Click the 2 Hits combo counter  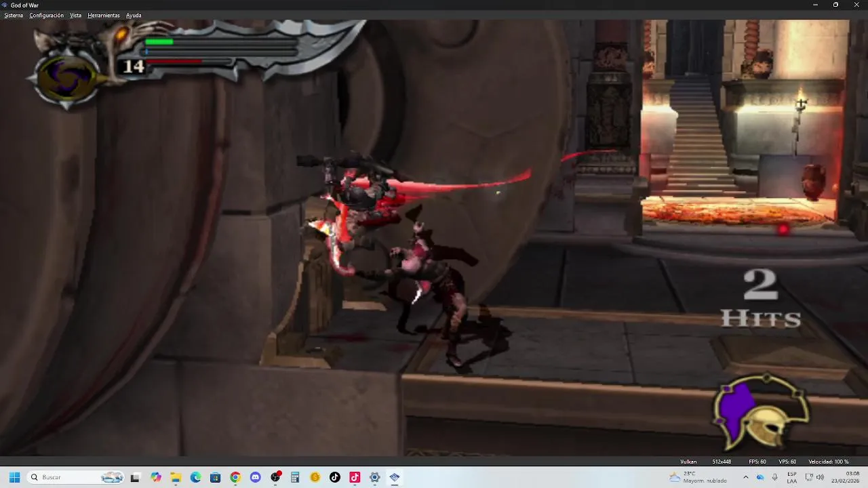click(x=760, y=298)
